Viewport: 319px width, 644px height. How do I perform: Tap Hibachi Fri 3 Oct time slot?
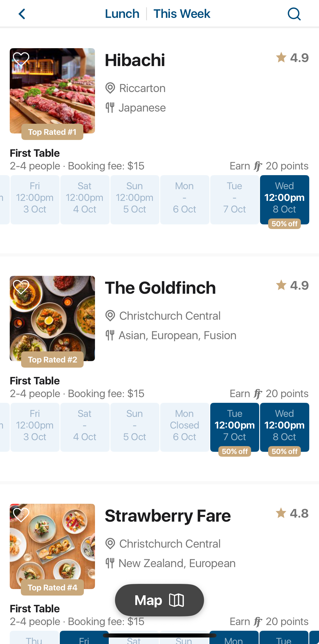tap(35, 200)
